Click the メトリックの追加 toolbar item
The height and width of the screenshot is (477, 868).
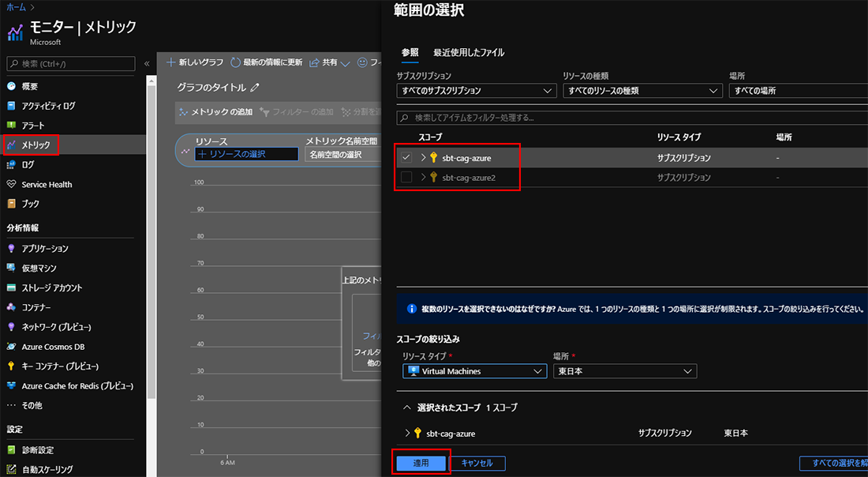pyautogui.click(x=215, y=112)
